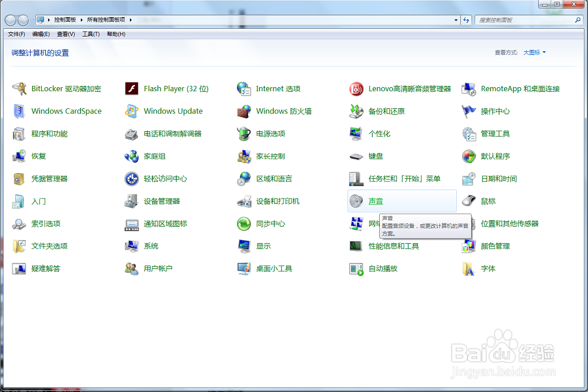Expand address bar history dropdown arrow
Image resolution: width=588 pixels, height=392 pixels.
coord(456,20)
